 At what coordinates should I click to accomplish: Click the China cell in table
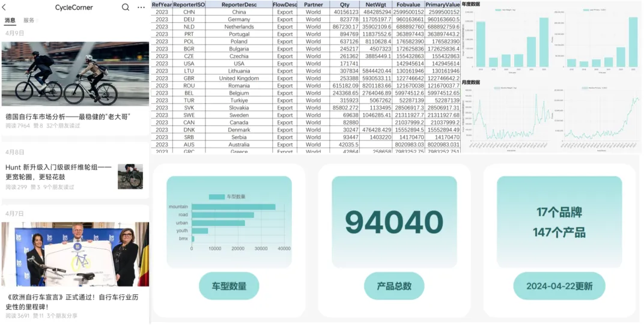coord(239,12)
